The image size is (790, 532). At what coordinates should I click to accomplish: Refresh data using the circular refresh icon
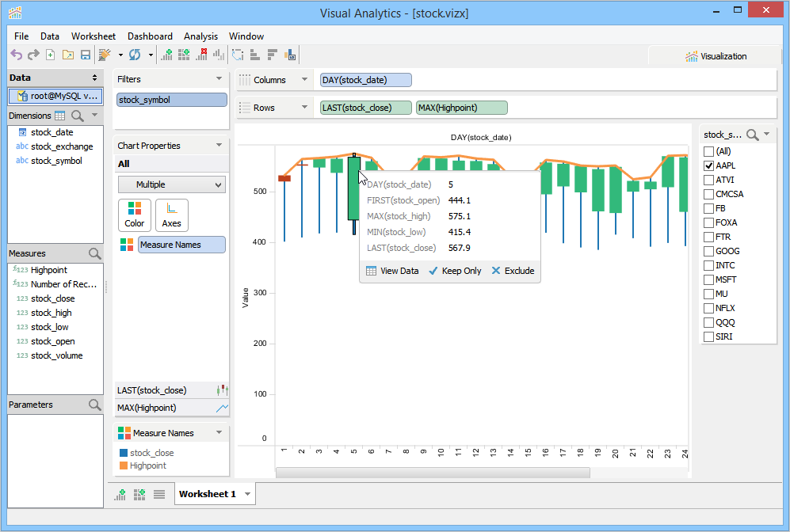click(x=135, y=55)
